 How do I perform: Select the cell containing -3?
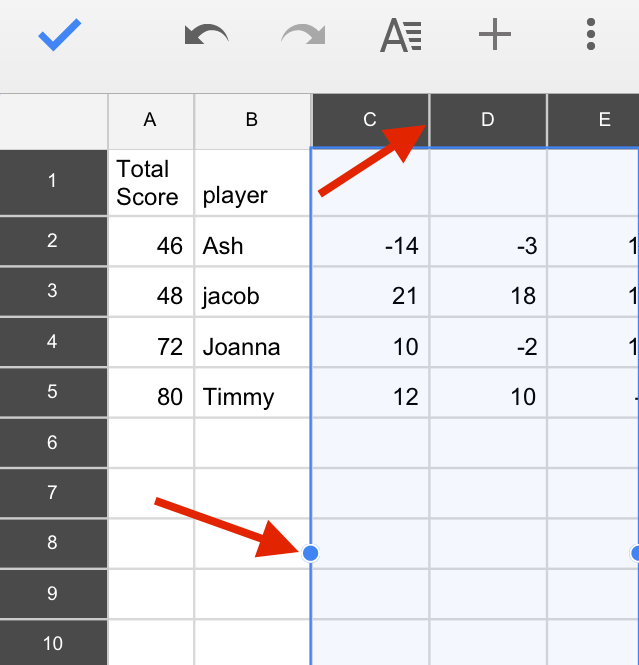pyautogui.click(x=488, y=241)
